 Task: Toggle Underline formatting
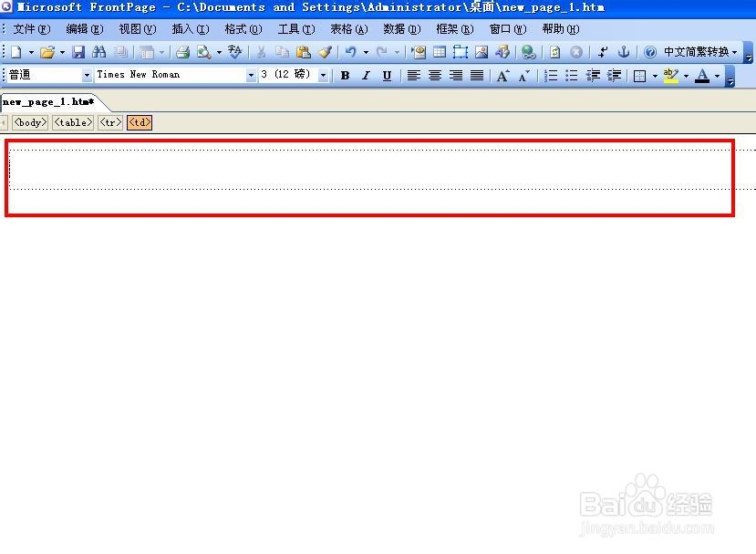(x=387, y=76)
